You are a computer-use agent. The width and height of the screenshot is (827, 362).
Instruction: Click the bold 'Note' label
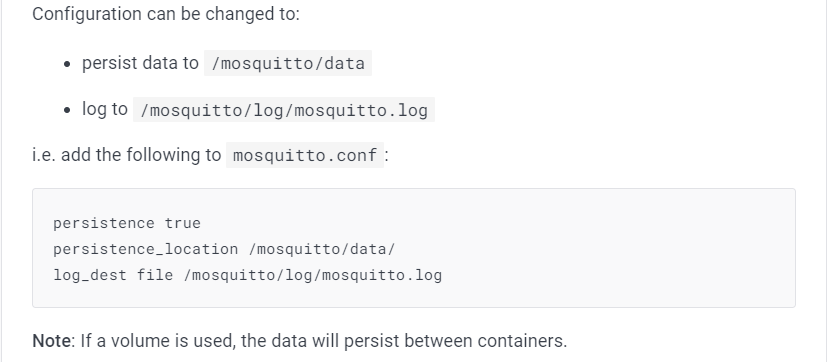[51, 341]
